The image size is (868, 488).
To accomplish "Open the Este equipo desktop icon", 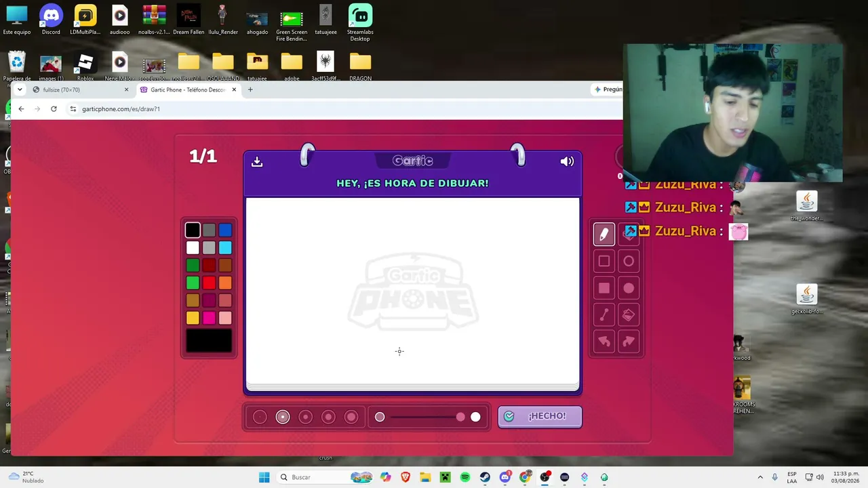I will click(x=17, y=20).
